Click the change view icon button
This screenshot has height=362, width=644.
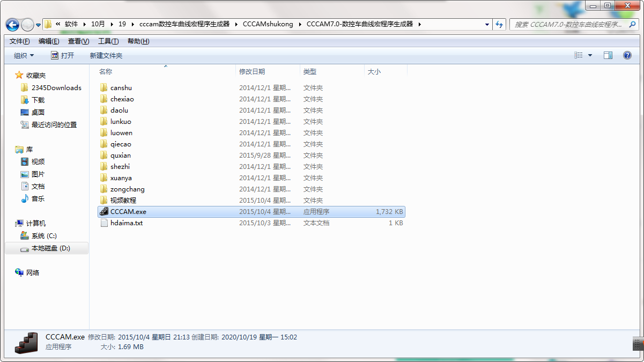coord(579,55)
